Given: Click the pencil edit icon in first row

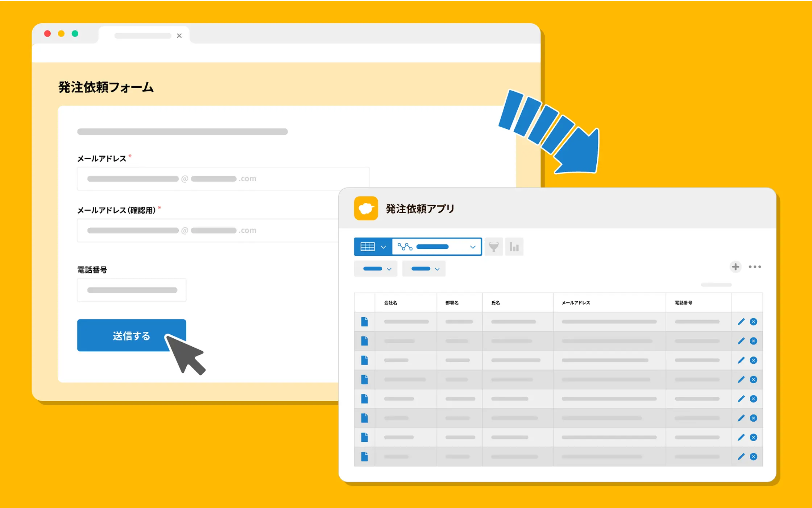Looking at the screenshot, I should 741,322.
